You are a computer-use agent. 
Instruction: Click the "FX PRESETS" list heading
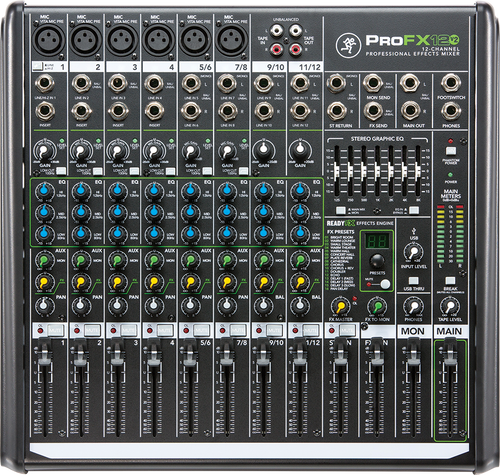[340, 232]
